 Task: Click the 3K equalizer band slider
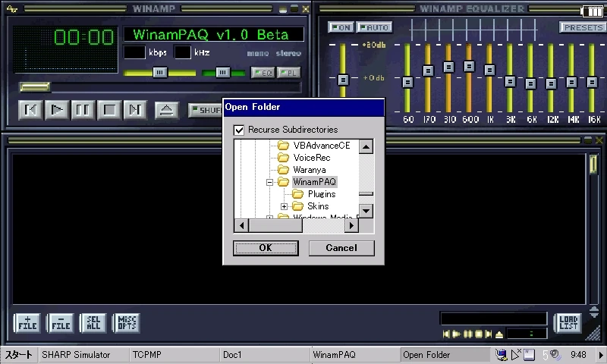click(x=510, y=81)
